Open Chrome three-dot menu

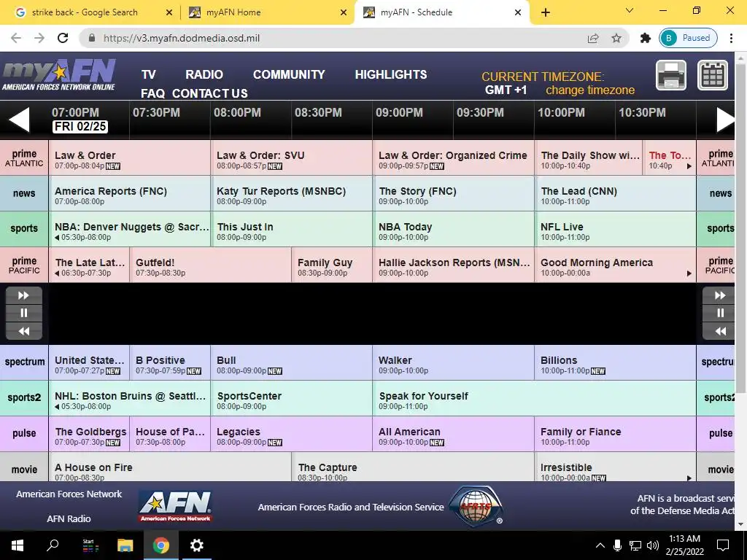click(x=731, y=38)
